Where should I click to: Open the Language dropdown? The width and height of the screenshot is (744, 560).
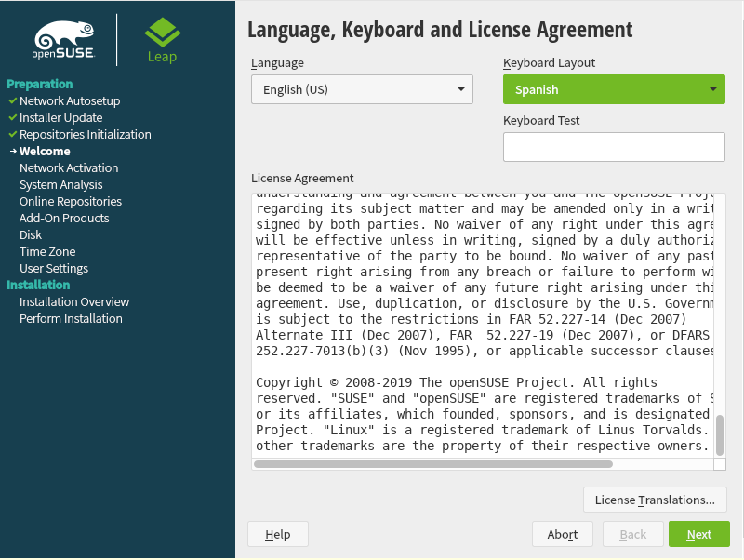click(x=362, y=89)
